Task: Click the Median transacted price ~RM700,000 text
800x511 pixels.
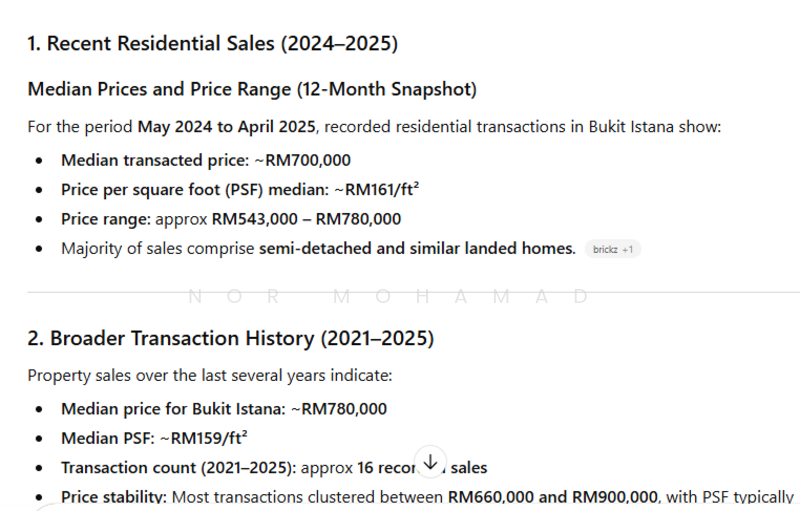Action: (205, 160)
